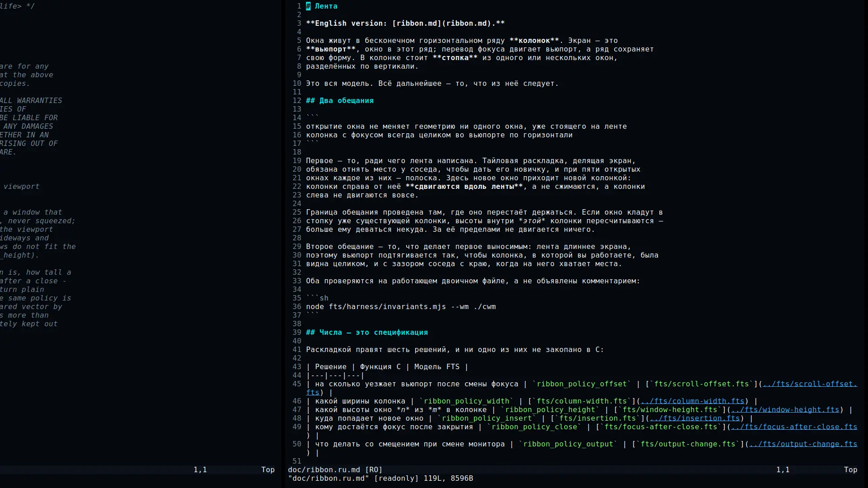The image size is (868, 488).
Task: Click the table separator row '|---|---|---|'
Action: [335, 375]
